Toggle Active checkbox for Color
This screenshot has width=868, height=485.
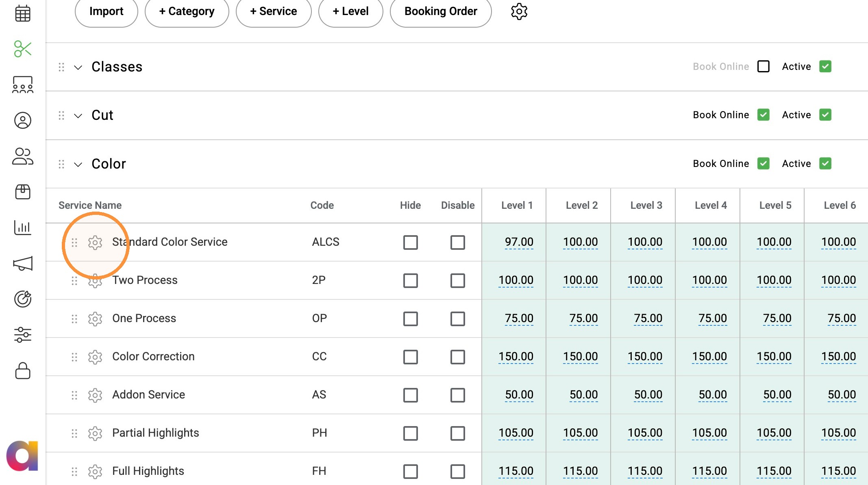[825, 163]
